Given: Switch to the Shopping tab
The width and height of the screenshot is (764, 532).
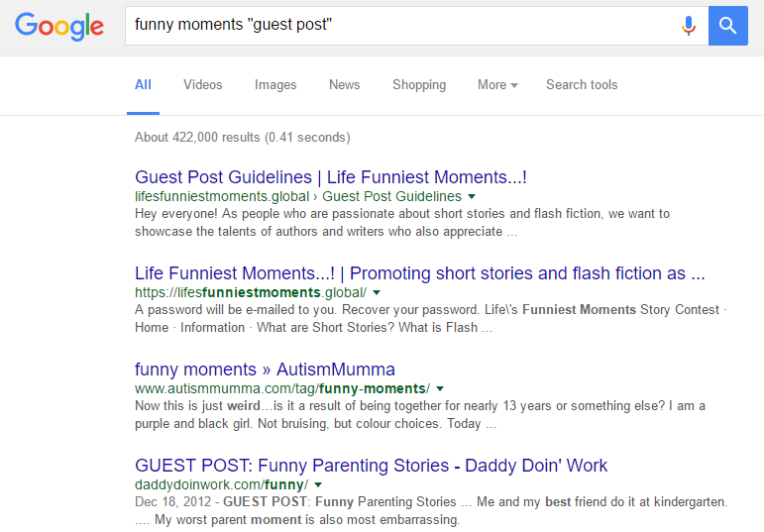Looking at the screenshot, I should (419, 85).
